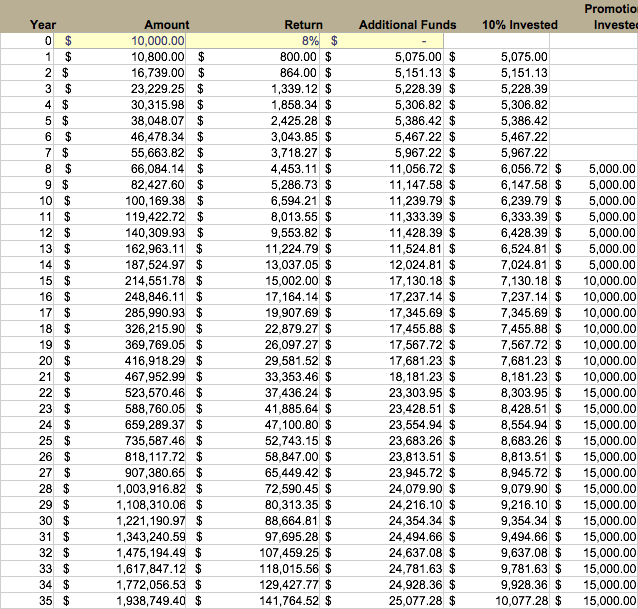
Task: Select the amount cell 100,169.38
Action: tap(120, 201)
